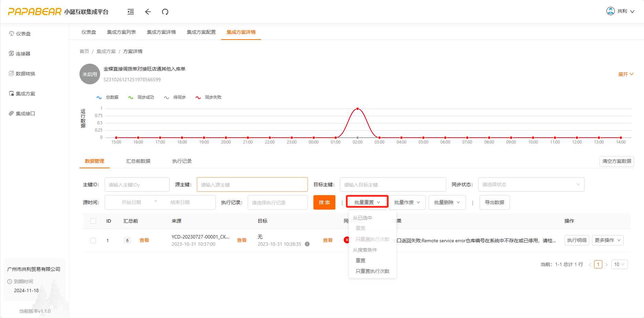Click the refresh icon in header
Image resolution: width=644 pixels, height=318 pixels.
click(165, 12)
